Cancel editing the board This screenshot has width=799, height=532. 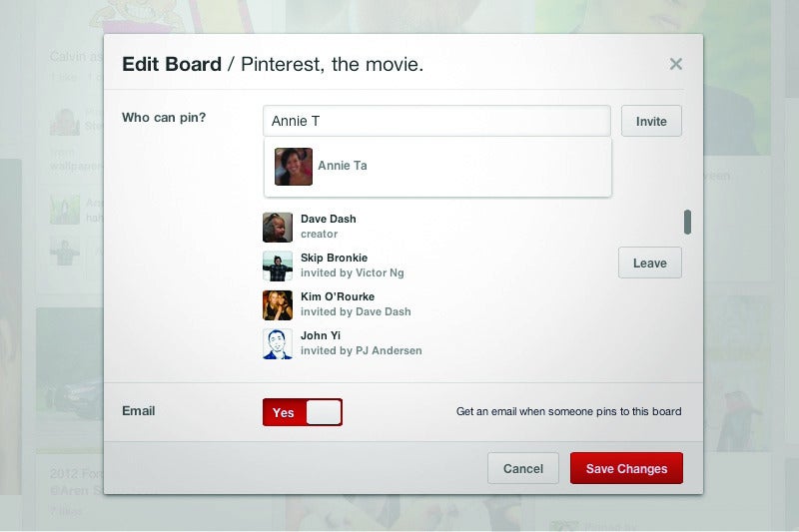point(522,468)
